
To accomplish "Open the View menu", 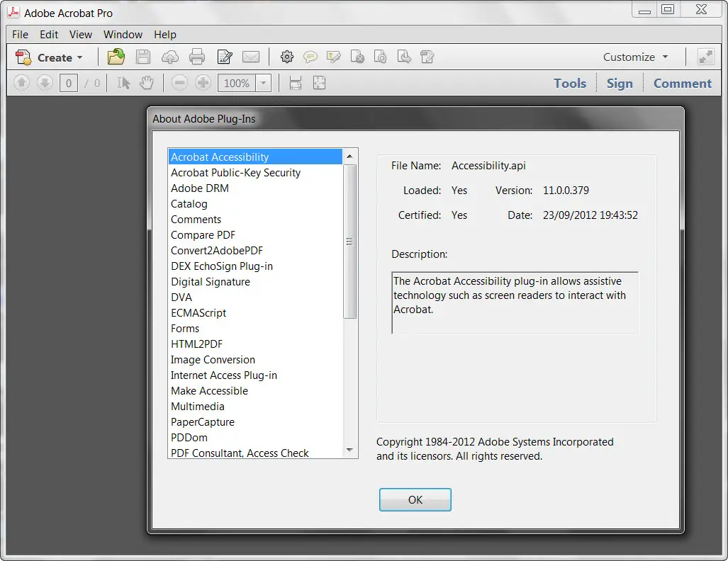I will click(x=81, y=34).
